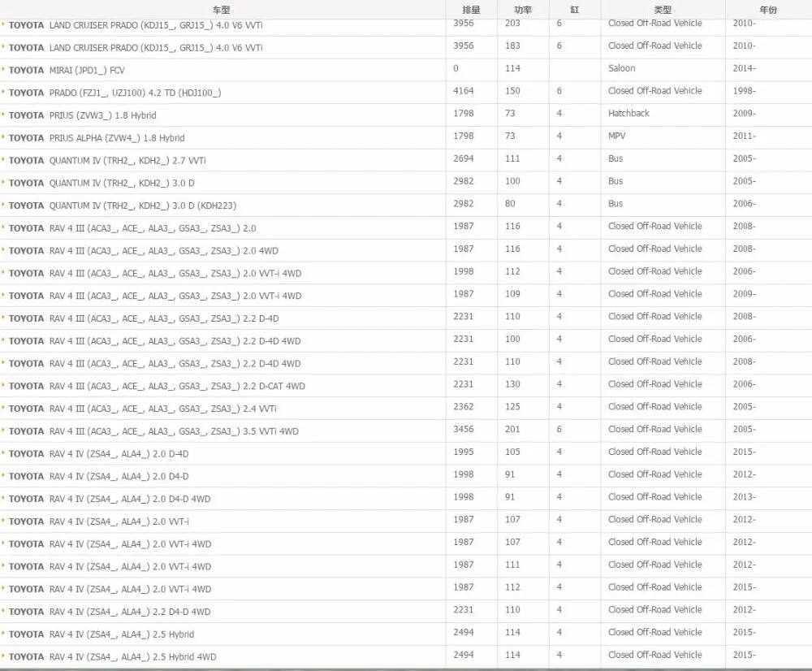
Task: Click Bus type cell in QUANTUM 2.7 VVTi row
Action: (x=615, y=158)
